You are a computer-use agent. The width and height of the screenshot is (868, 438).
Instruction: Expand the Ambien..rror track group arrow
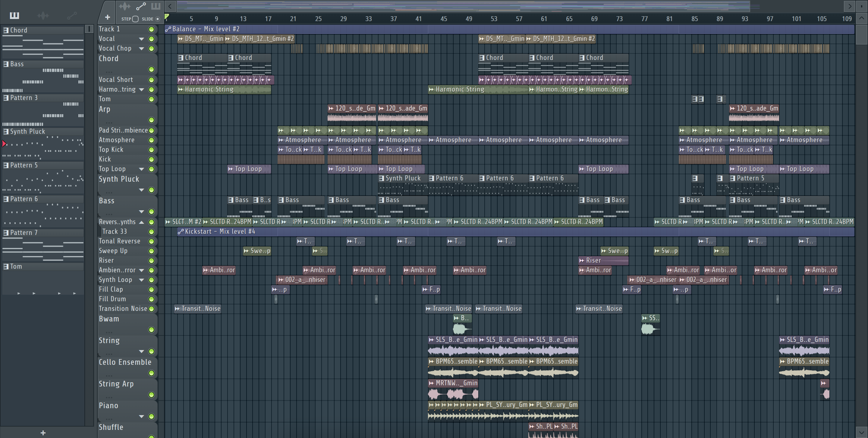click(142, 270)
